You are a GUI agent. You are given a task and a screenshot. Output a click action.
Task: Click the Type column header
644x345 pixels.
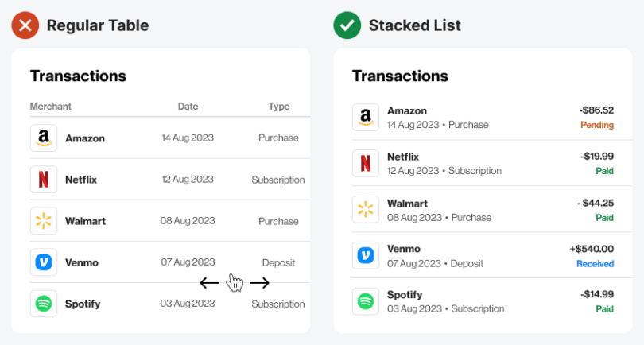pyautogui.click(x=279, y=107)
